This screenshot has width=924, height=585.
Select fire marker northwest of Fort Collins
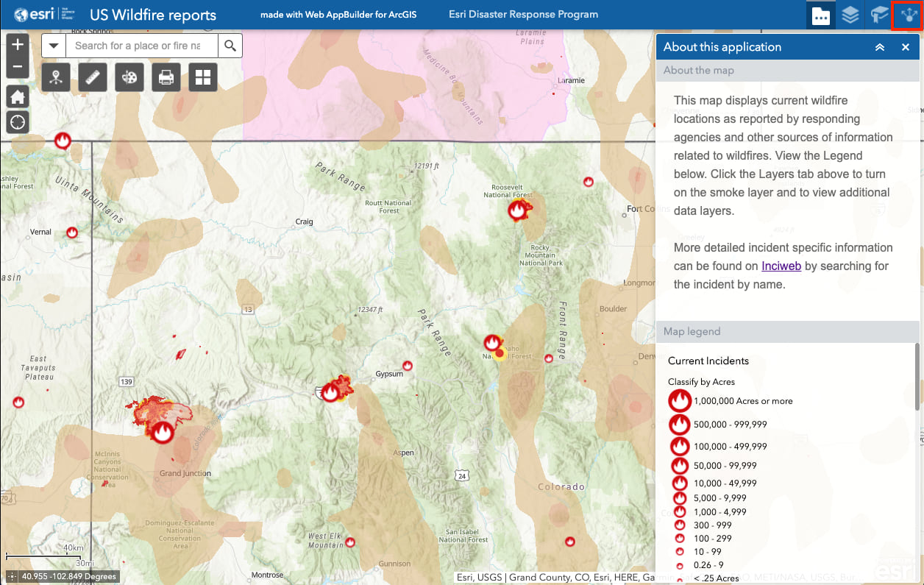tap(589, 182)
